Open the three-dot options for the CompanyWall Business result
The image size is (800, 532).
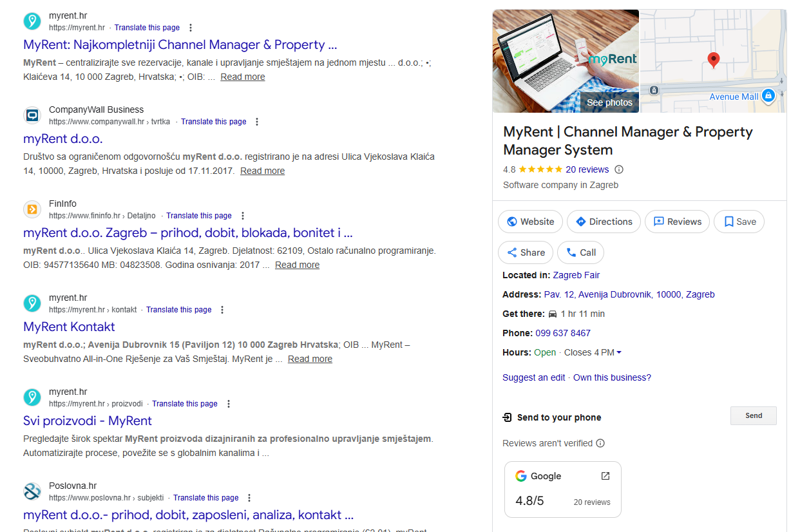[257, 122]
